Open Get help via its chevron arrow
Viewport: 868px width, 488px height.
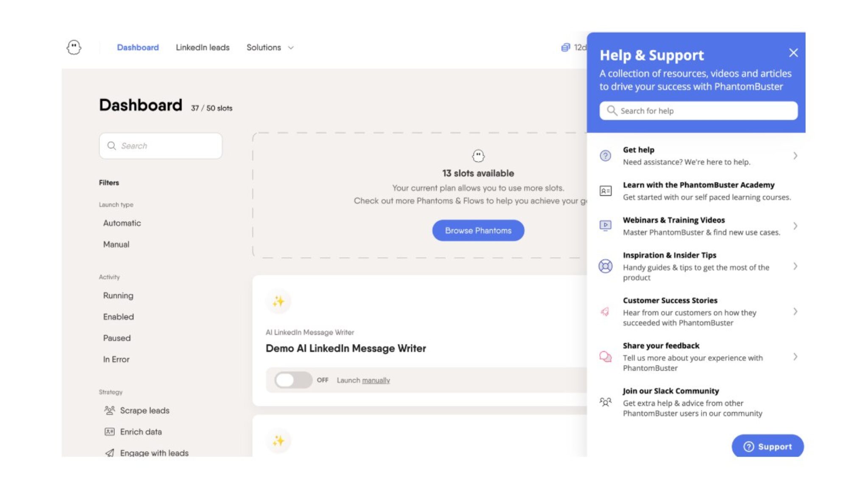pos(795,155)
